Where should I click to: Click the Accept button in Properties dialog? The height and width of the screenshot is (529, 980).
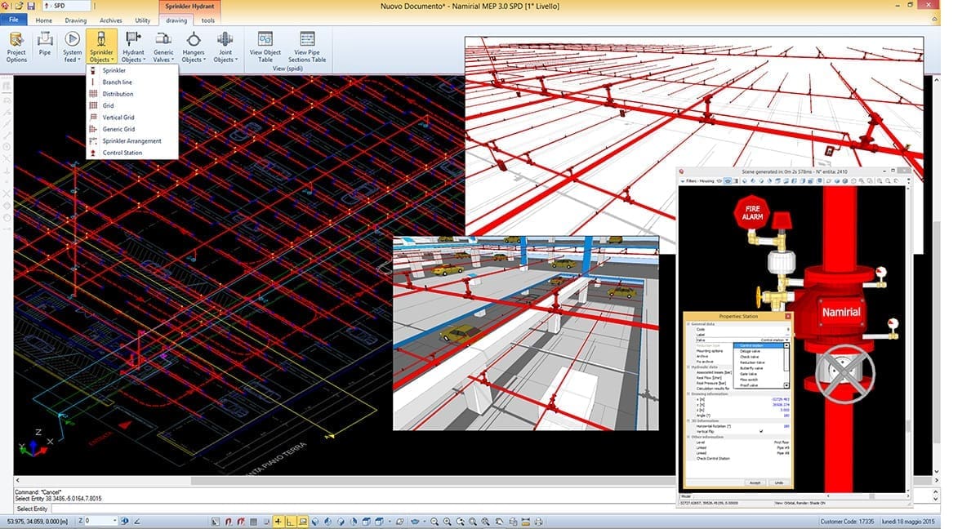[755, 482]
